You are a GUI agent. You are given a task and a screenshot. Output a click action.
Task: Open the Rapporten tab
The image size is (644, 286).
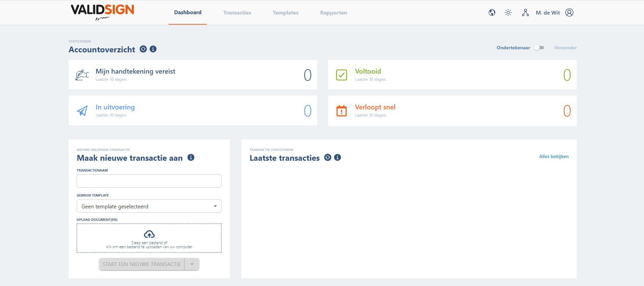[x=333, y=13]
